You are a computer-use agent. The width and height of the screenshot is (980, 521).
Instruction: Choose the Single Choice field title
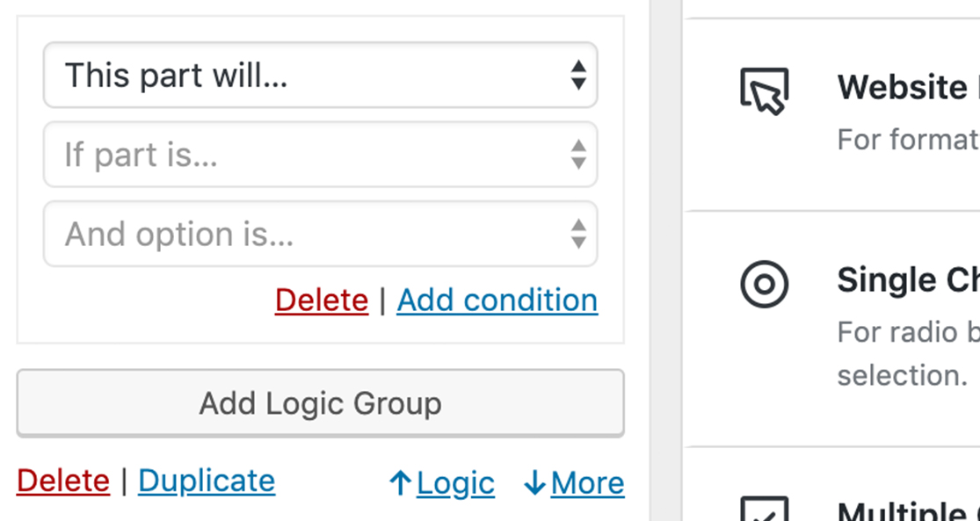(x=907, y=280)
